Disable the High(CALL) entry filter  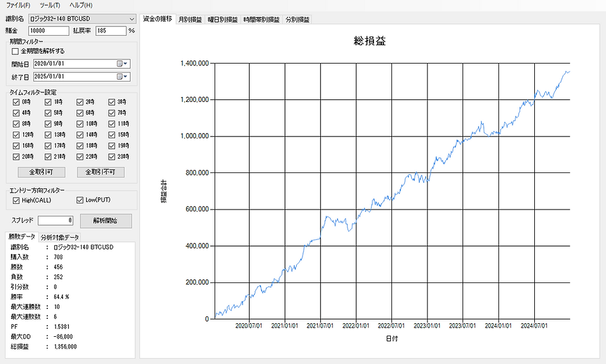coord(17,198)
